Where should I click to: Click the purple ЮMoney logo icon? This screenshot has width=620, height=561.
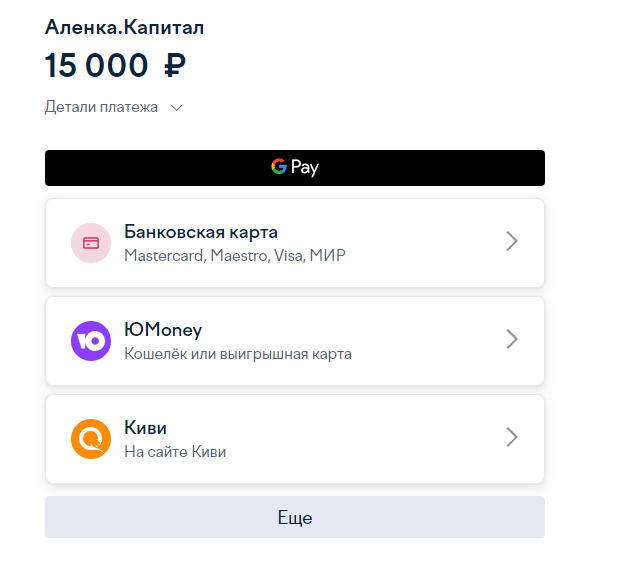click(91, 341)
